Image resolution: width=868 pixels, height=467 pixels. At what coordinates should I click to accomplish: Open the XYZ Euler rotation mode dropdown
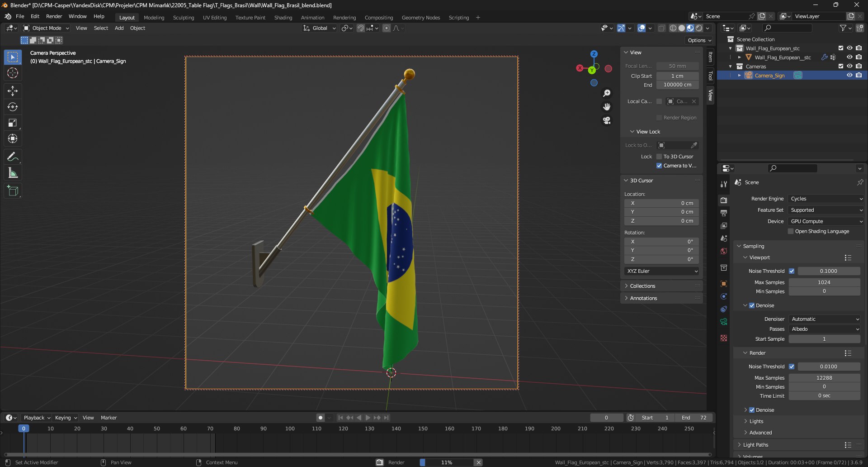point(662,271)
